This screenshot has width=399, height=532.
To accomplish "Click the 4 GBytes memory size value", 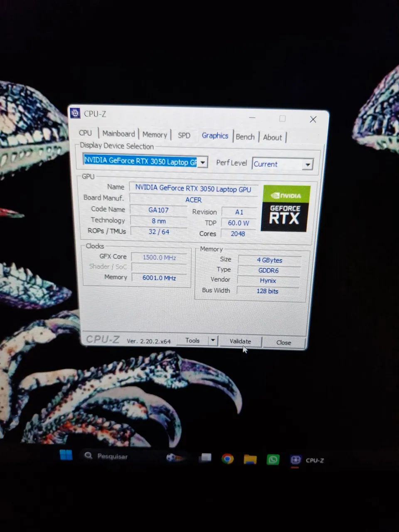I will (x=269, y=260).
